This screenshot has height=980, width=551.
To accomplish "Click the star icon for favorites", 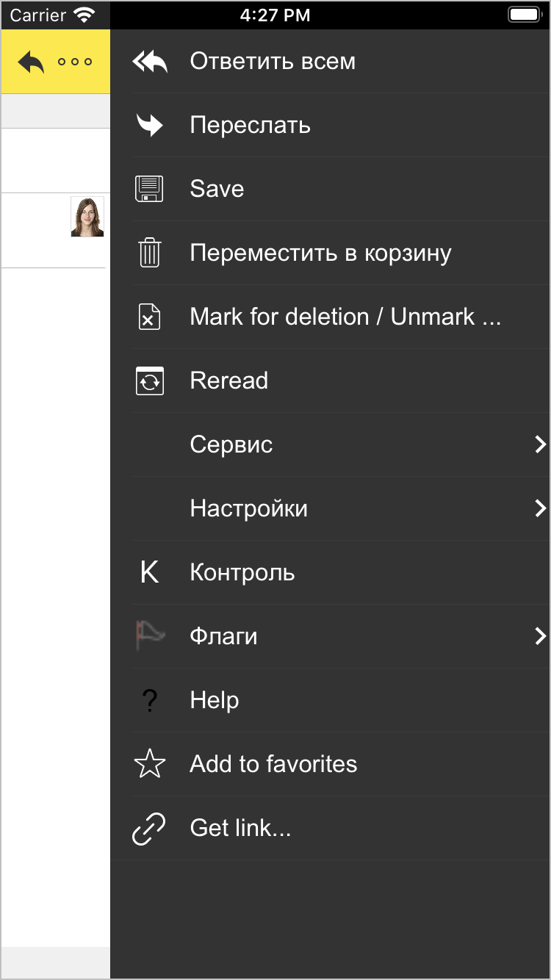I will [x=150, y=764].
